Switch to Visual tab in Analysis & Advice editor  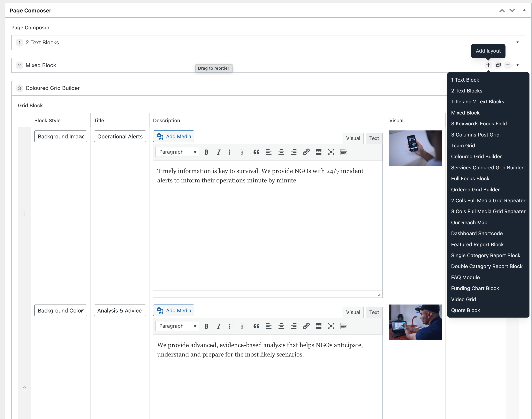[x=353, y=312]
